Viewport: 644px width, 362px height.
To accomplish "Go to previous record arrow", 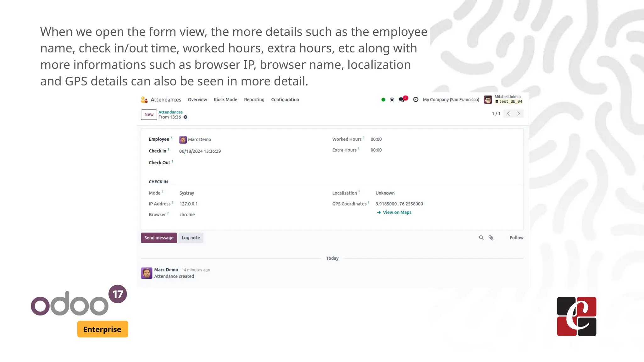I will (508, 113).
